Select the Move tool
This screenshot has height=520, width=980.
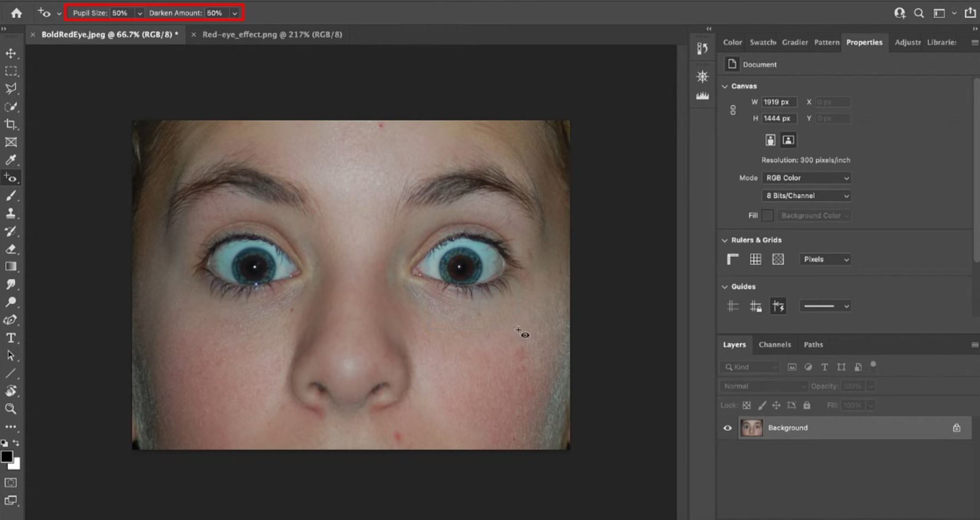11,53
